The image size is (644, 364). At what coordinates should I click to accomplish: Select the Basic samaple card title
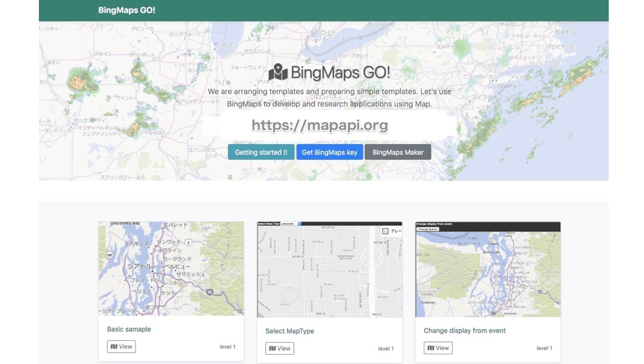point(129,329)
